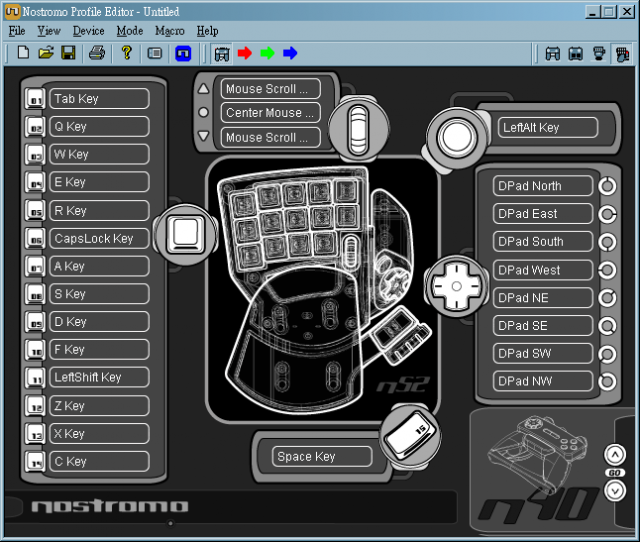The width and height of the screenshot is (640, 542).
Task: Click the DPad SW assignment button
Action: pos(543,353)
